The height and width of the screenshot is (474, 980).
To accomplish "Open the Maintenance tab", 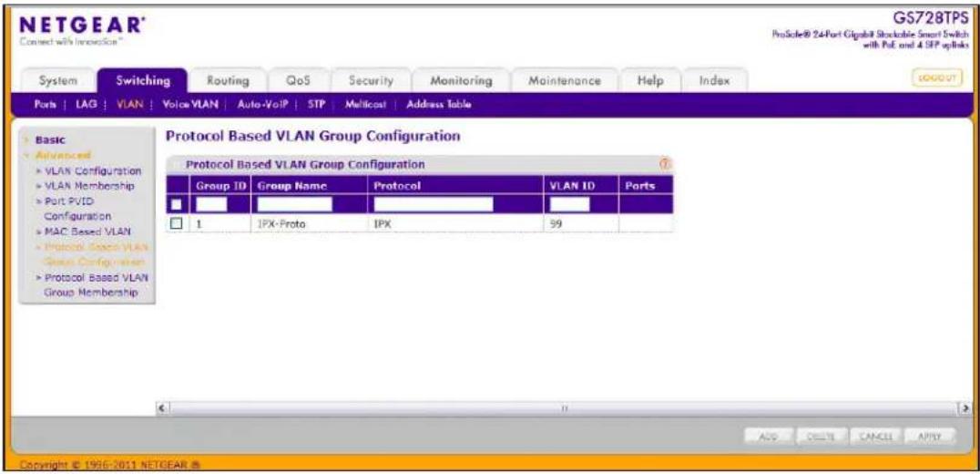I will pyautogui.click(x=565, y=80).
